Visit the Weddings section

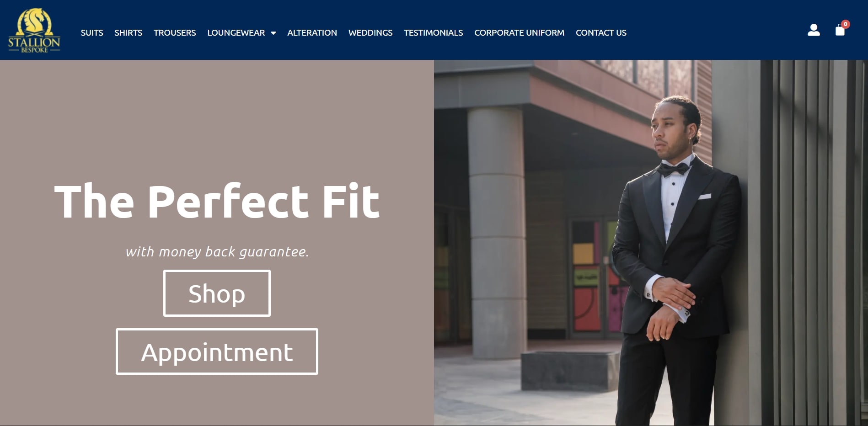coord(370,33)
